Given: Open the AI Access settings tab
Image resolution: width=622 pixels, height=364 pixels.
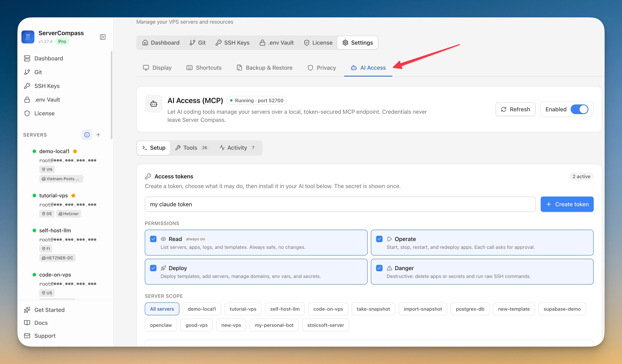Looking at the screenshot, I should point(368,68).
